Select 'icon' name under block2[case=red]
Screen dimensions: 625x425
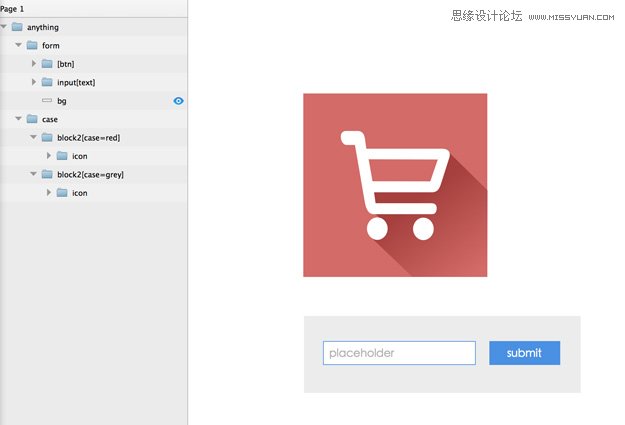pyautogui.click(x=80, y=156)
